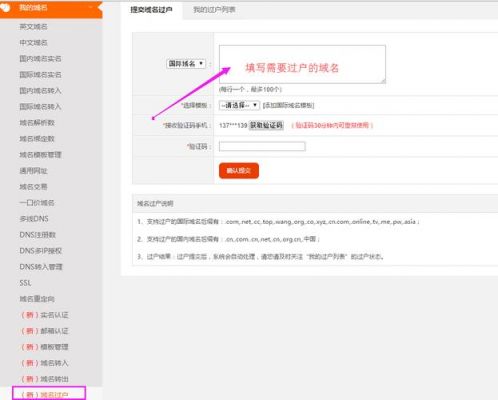Open DNS转入管理 sidebar item
This screenshot has height=400, width=498.
tap(41, 267)
